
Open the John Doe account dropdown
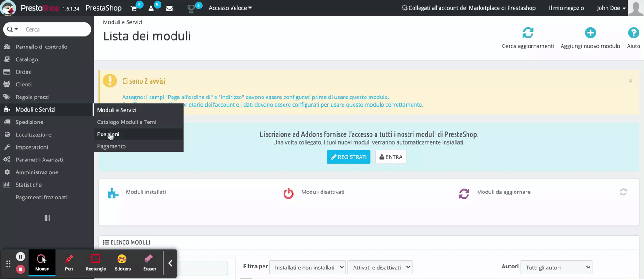[x=612, y=8]
